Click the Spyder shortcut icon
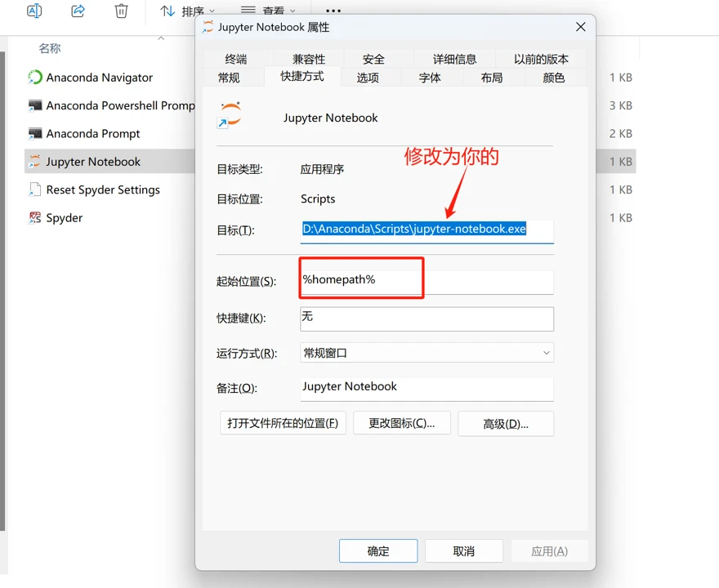Screen dimensions: 719x588 (x=35, y=218)
